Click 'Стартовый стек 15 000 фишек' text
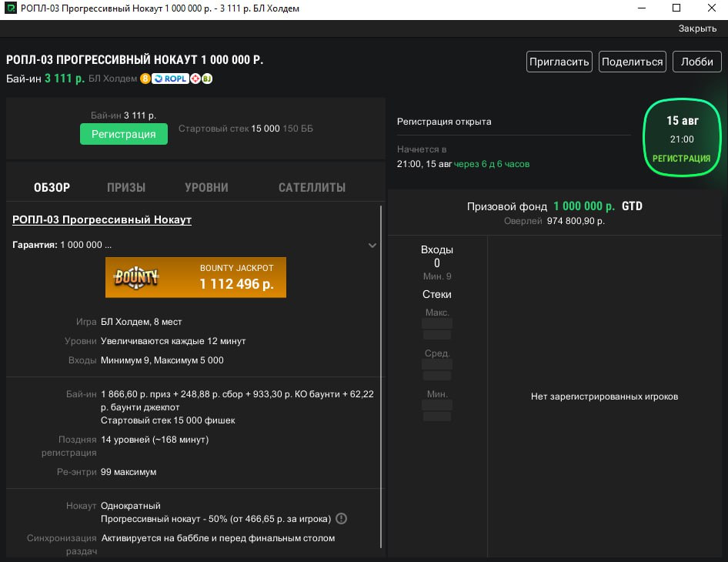This screenshot has height=562, width=728. (168, 420)
